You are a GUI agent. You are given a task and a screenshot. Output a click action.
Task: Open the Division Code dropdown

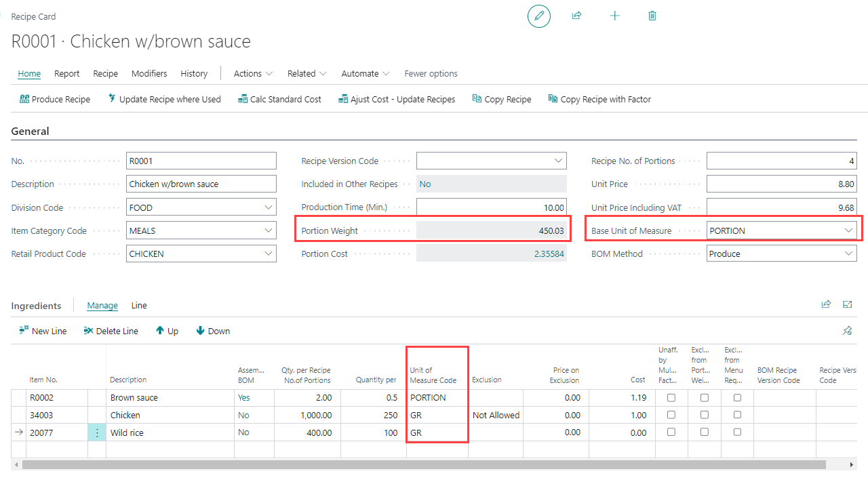click(268, 207)
